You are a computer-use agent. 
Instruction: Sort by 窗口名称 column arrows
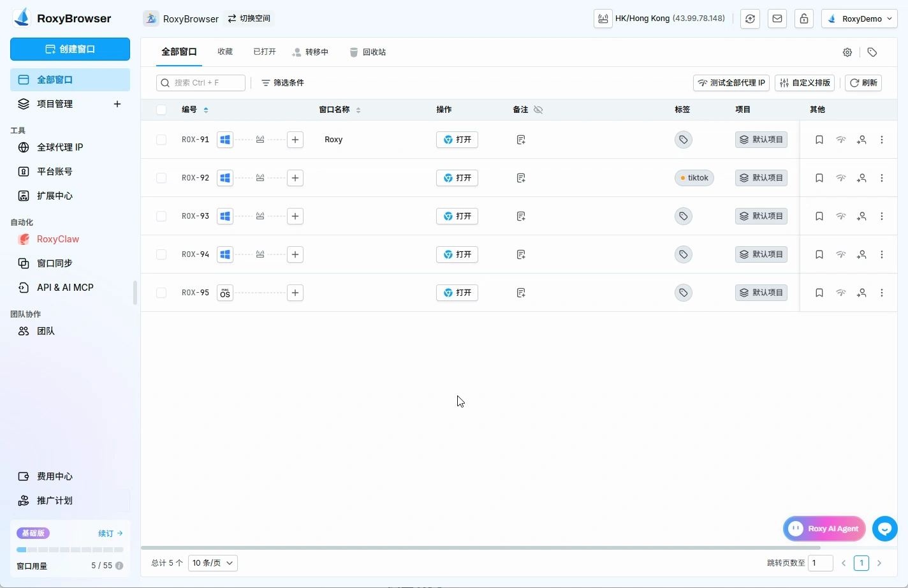(358, 110)
